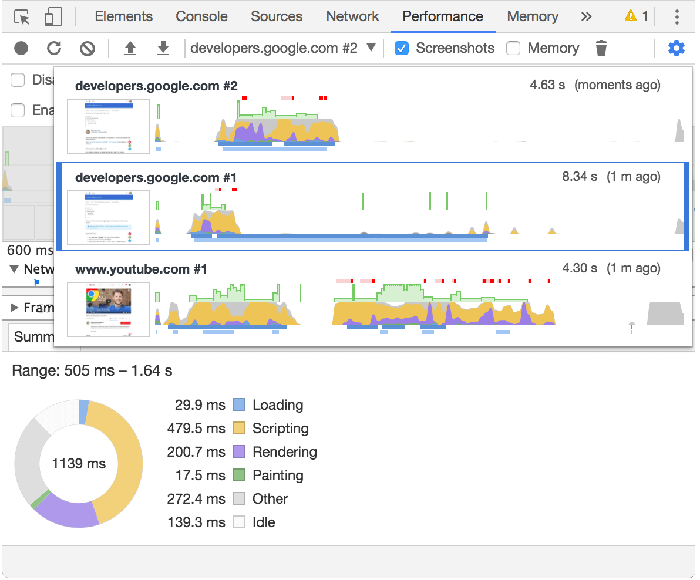
Task: Select the developers.google.com #2 recording
Action: (x=372, y=117)
